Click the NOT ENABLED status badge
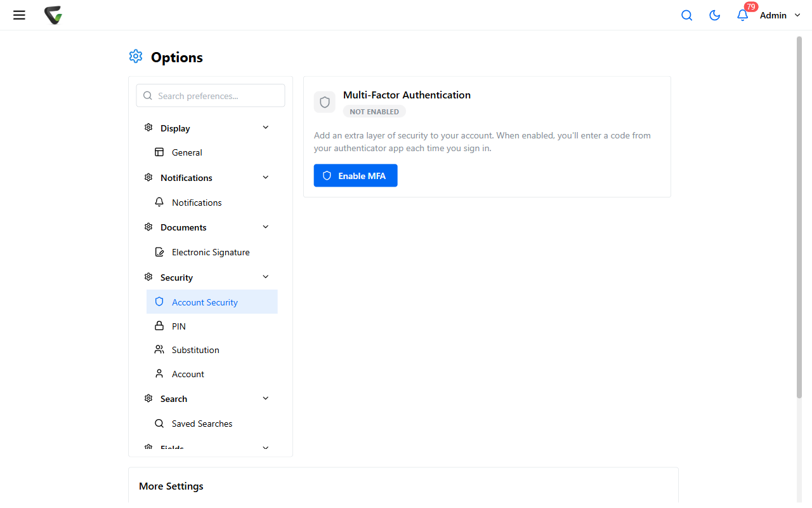The image size is (812, 508). 374,112
